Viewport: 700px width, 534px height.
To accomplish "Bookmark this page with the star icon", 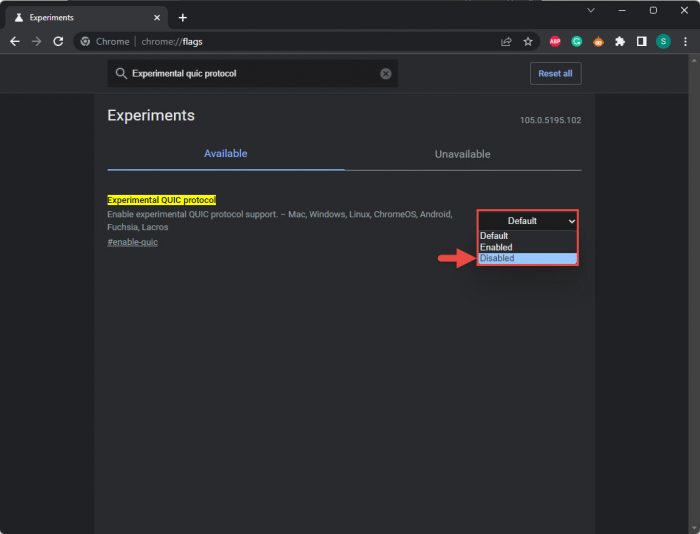I will coord(528,42).
